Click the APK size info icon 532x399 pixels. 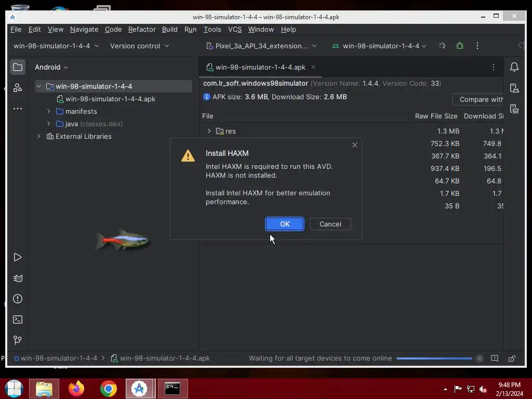(x=206, y=97)
